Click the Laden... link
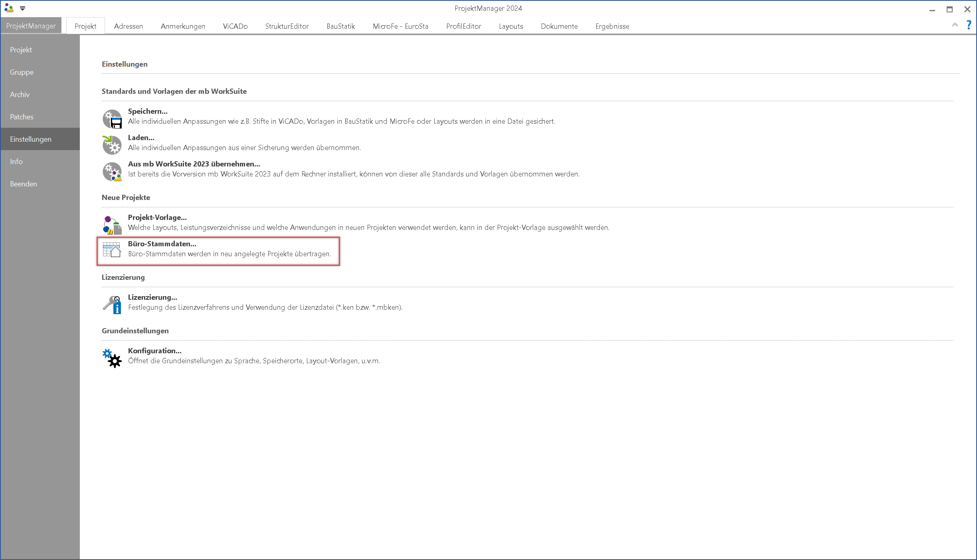 tap(141, 138)
